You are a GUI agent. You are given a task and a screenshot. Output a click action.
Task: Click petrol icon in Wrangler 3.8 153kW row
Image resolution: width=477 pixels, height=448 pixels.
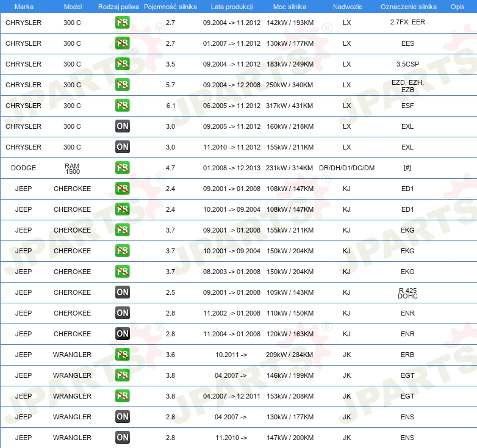click(x=122, y=396)
